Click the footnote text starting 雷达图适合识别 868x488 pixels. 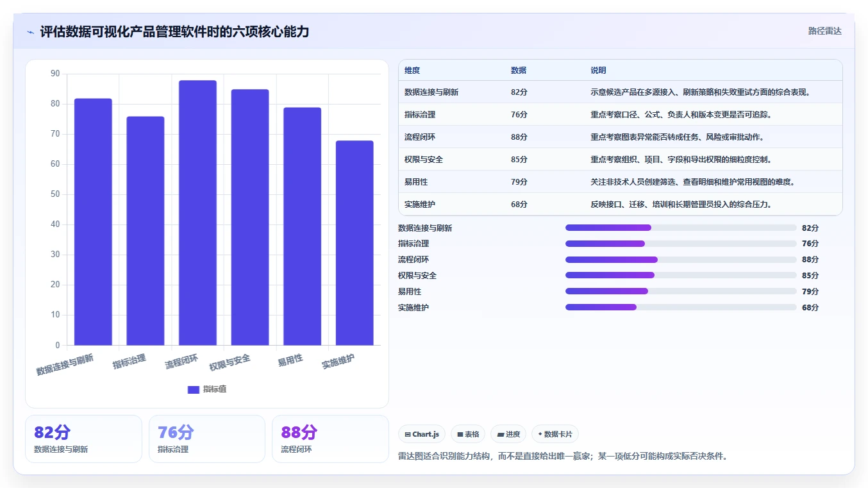point(563,457)
